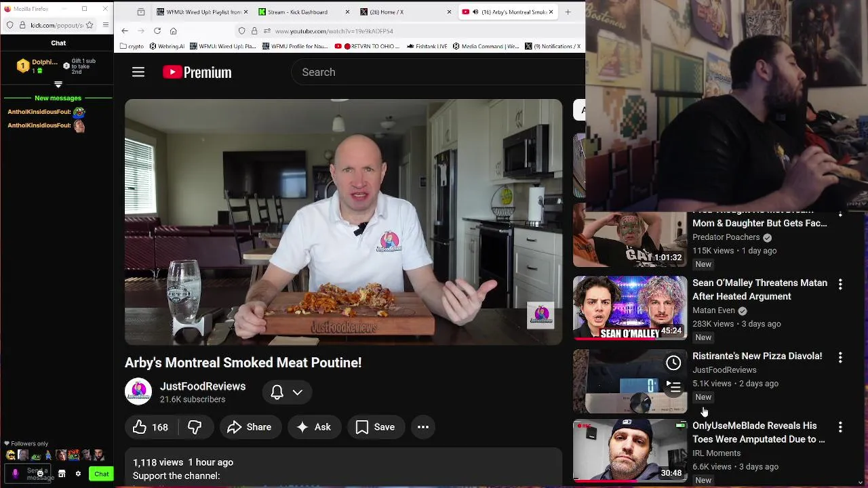Click the YouTube Premium logo
The image size is (868, 488).
197,72
